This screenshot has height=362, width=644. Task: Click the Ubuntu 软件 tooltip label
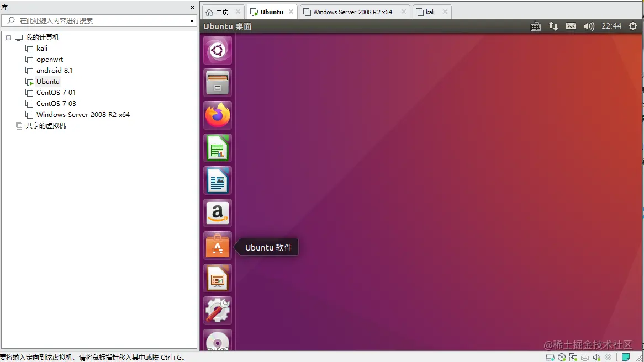268,247
